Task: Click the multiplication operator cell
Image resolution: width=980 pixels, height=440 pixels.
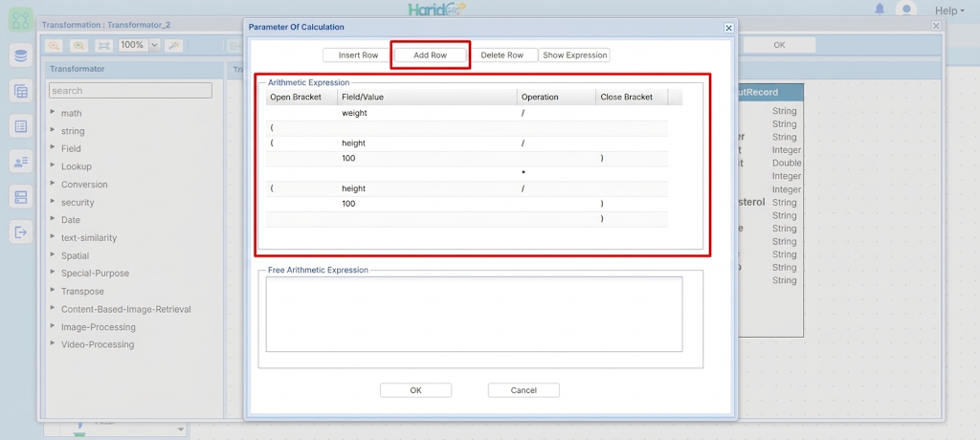Action: click(556, 174)
